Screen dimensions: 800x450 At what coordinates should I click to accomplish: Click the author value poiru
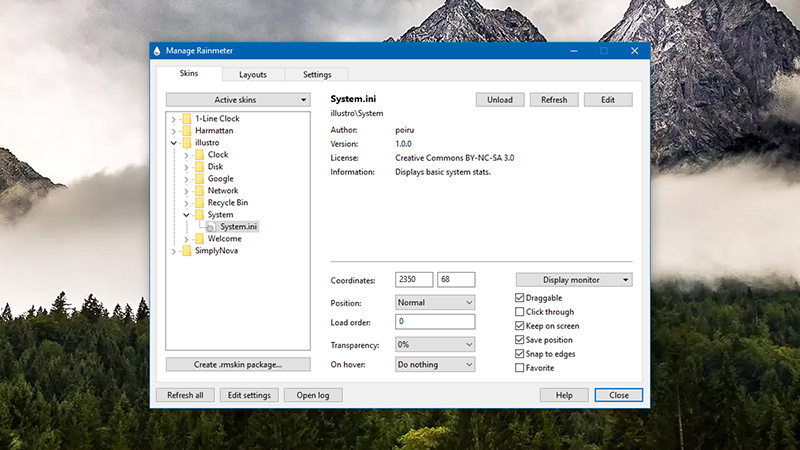tap(405, 130)
